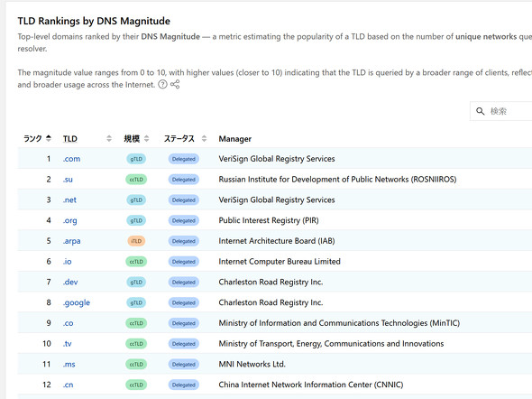The image size is (532, 399).
Task: Open the .ms TLD link
Action: pos(69,365)
